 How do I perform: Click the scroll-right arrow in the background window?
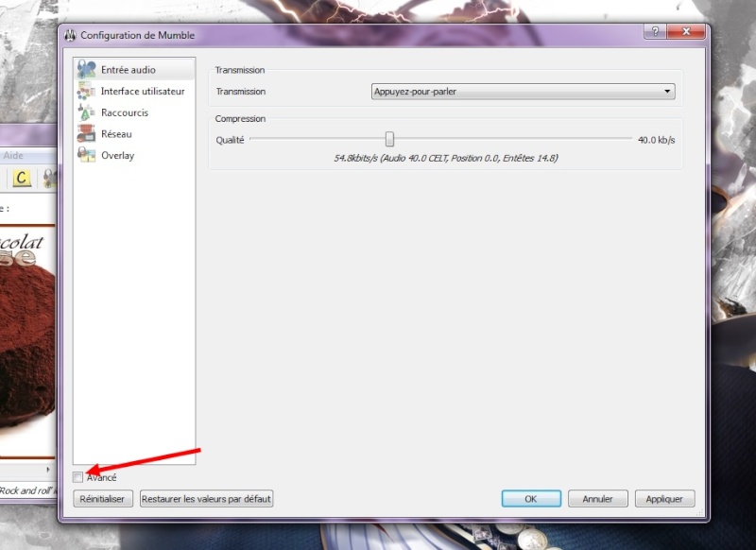tap(48, 469)
